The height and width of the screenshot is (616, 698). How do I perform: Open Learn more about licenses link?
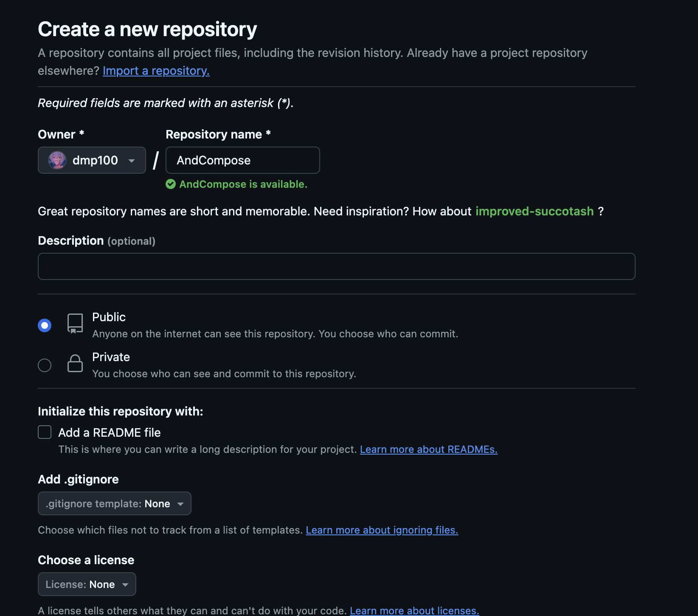click(x=414, y=610)
